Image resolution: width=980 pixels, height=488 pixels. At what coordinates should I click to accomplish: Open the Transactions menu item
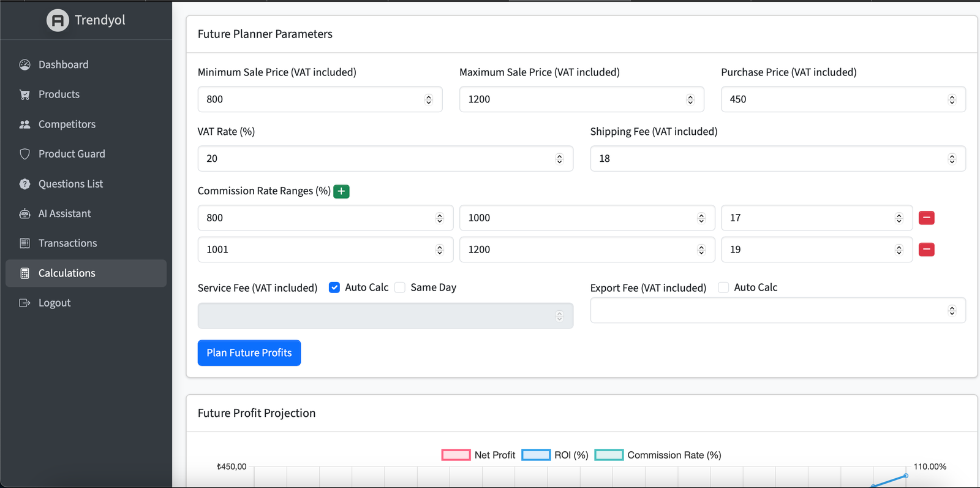point(67,243)
